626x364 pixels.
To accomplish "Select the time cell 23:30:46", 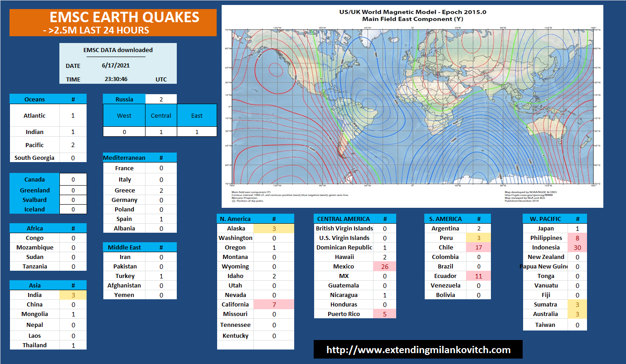I will [116, 79].
